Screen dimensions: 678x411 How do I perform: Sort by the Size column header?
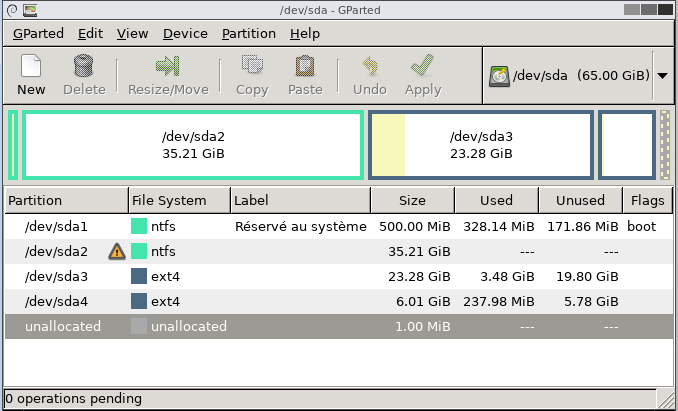[x=413, y=200]
